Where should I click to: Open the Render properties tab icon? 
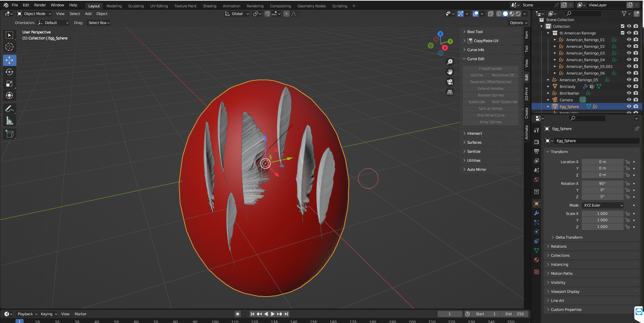click(x=537, y=142)
